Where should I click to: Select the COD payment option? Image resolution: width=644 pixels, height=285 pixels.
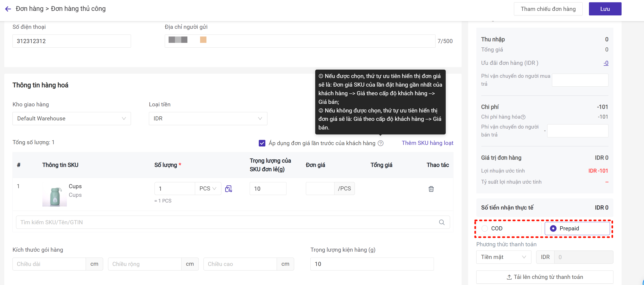485,229
